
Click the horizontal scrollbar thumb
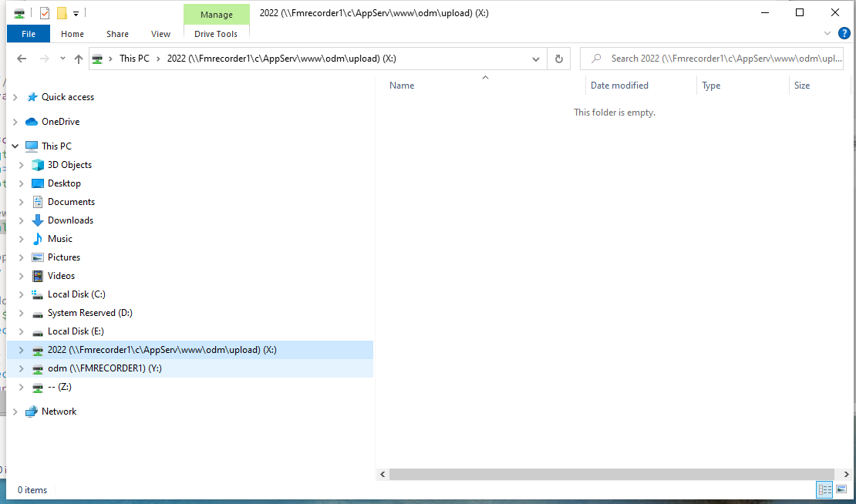click(x=612, y=475)
